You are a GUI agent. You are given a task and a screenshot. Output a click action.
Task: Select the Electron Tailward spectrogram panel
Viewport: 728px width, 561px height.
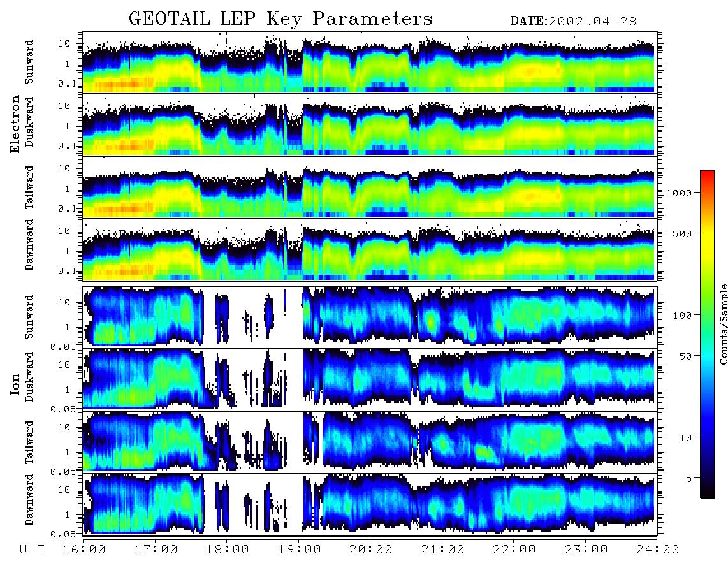point(370,187)
